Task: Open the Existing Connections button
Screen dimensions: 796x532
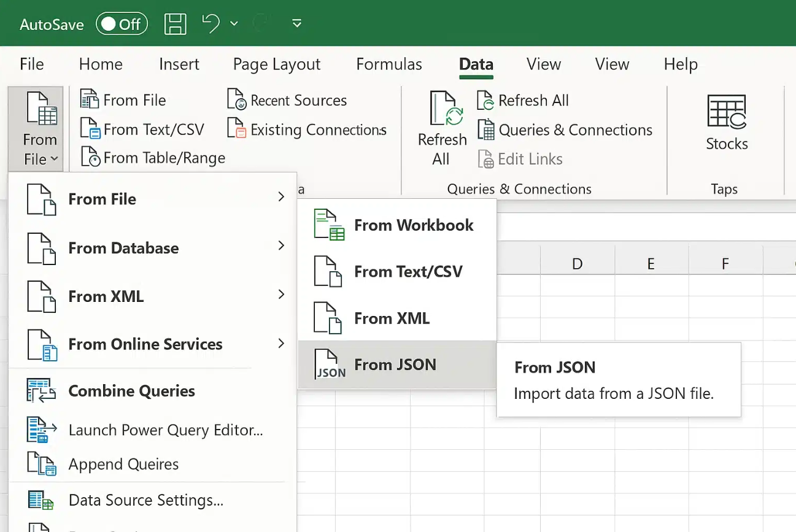Action: 307,129
